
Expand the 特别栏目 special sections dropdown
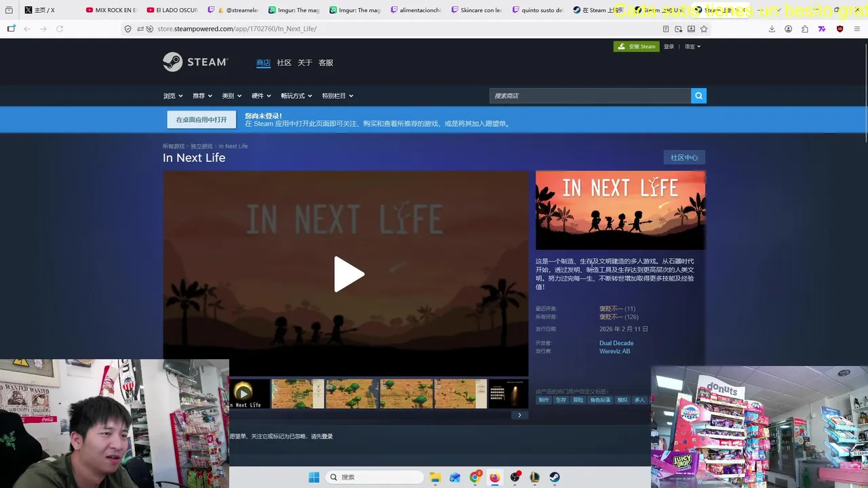pyautogui.click(x=337, y=96)
